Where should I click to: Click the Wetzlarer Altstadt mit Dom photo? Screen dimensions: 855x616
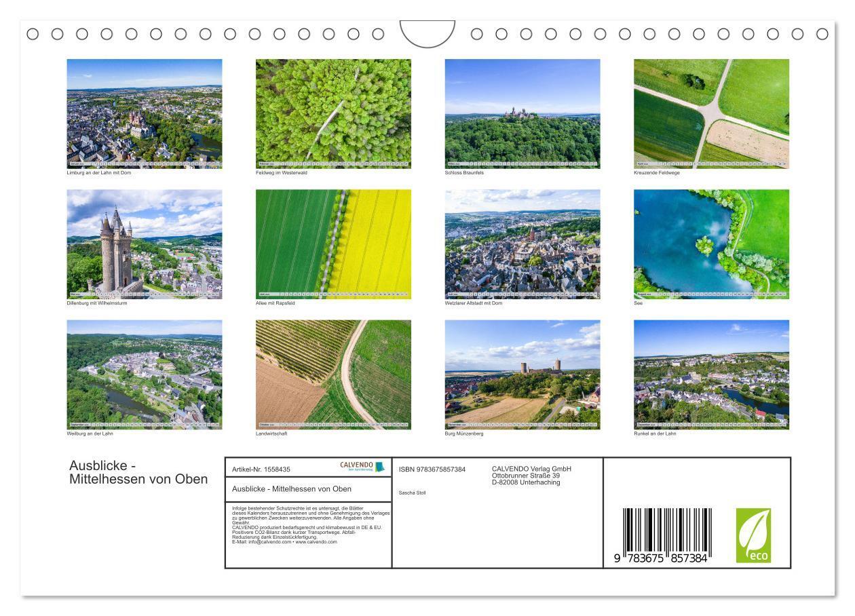pos(522,244)
